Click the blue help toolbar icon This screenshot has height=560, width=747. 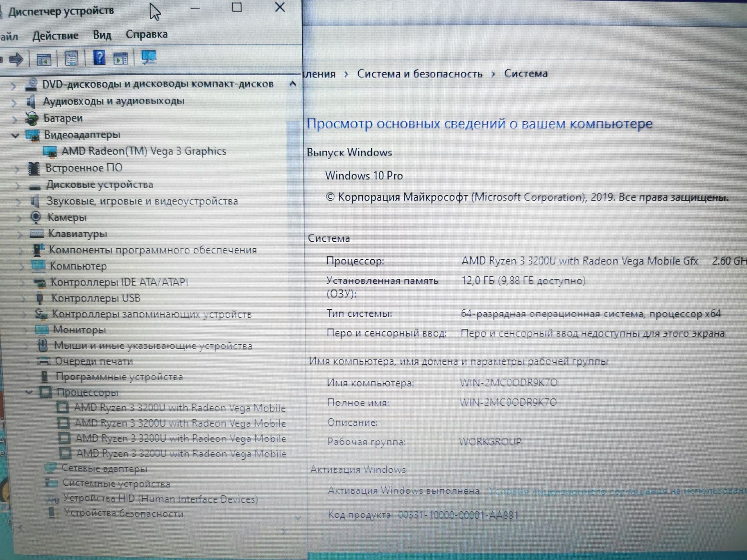99,57
